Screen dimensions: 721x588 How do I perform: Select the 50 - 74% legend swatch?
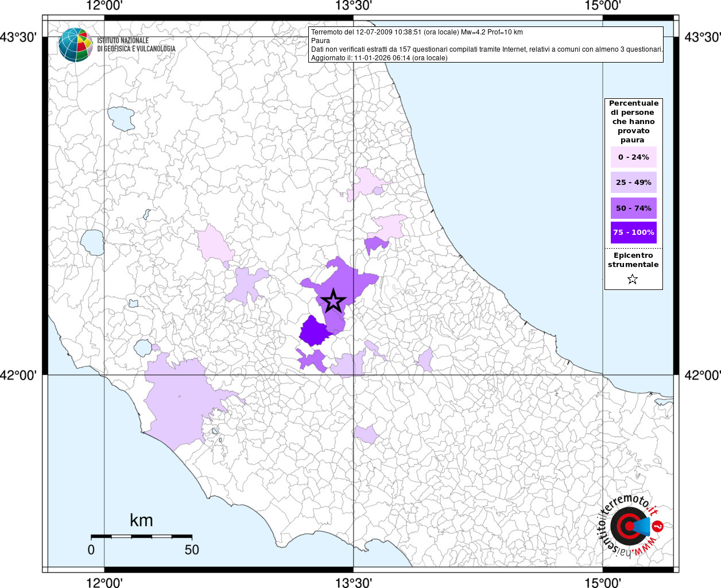coord(633,208)
